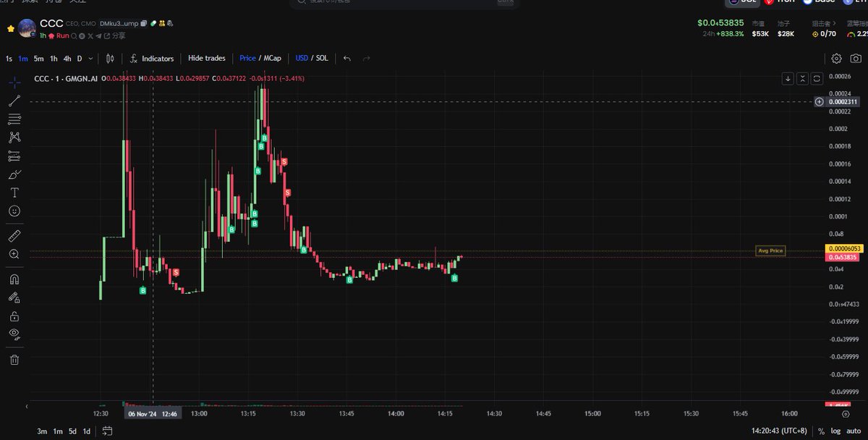Select the 5d date range
The image size is (868, 440).
pyautogui.click(x=72, y=431)
